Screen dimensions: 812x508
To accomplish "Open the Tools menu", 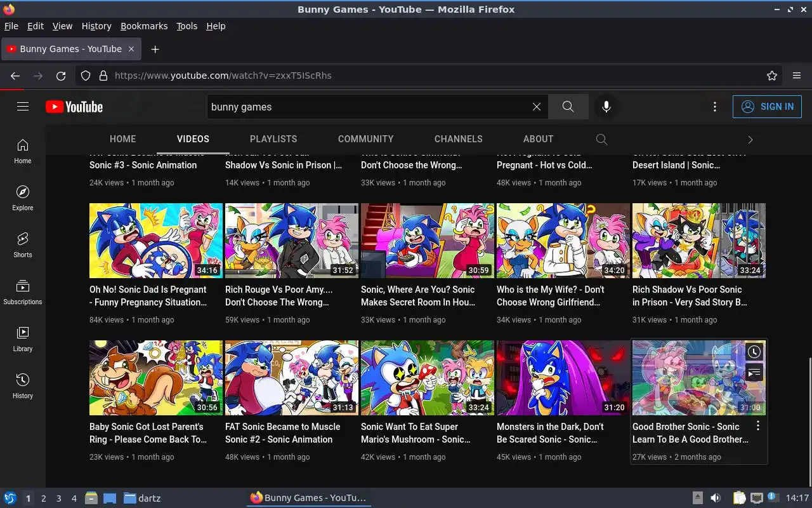I will pos(187,26).
